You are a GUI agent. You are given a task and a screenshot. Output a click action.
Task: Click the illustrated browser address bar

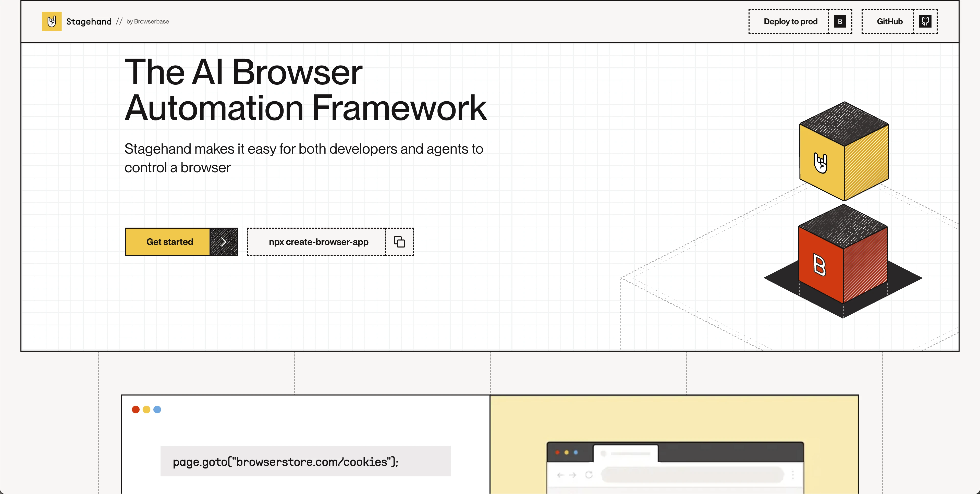(692, 475)
